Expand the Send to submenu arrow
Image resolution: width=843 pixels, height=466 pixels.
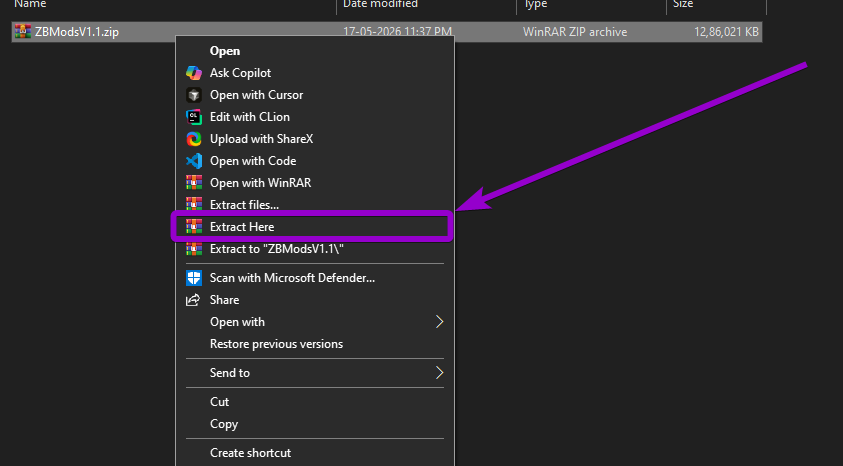(439, 373)
